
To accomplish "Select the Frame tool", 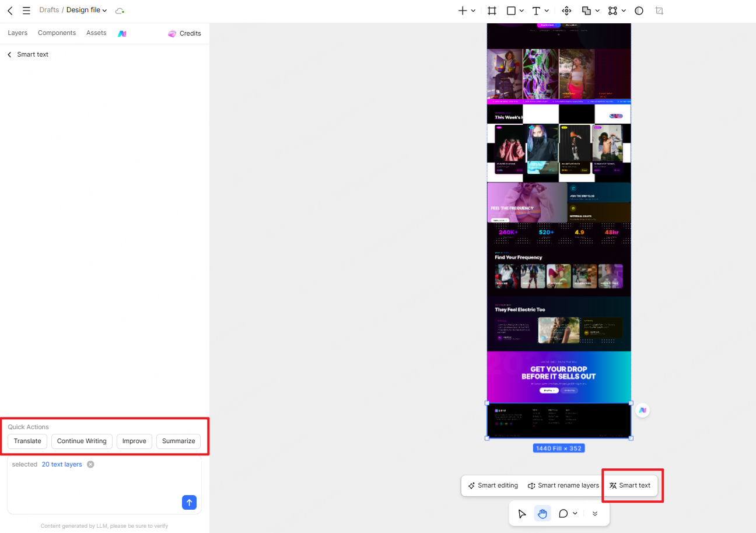I will click(492, 10).
